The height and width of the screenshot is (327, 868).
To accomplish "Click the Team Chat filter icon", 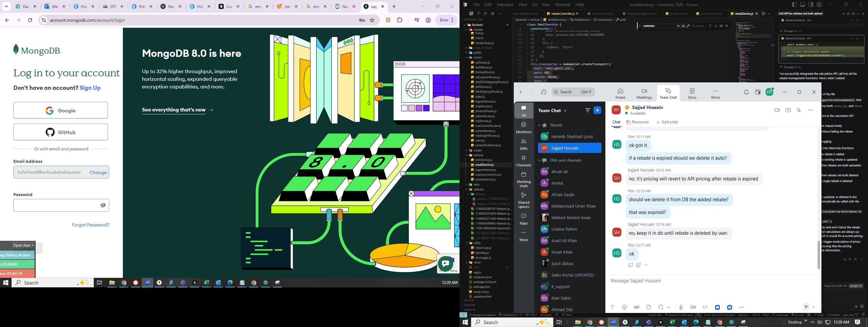I will point(587,110).
